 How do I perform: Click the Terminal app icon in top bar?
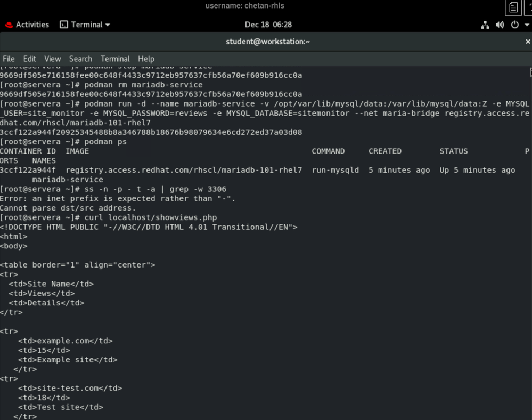(x=64, y=25)
